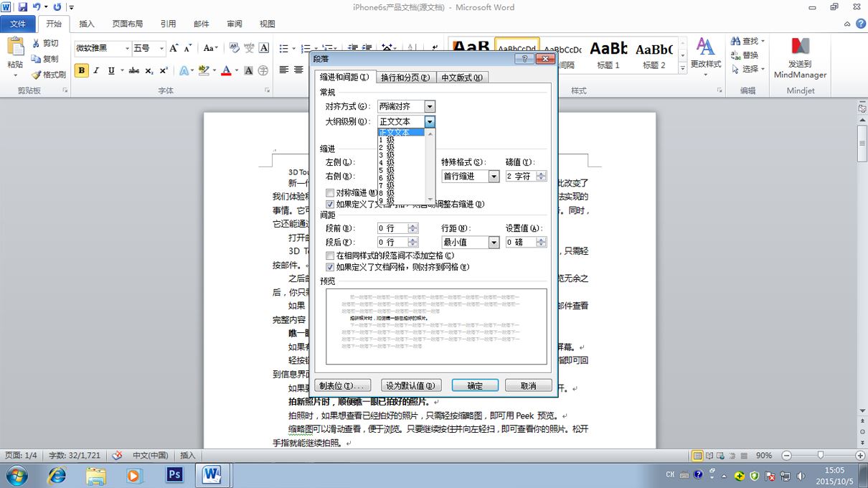
Task: Click the 设为默认值 Set As Default button
Action: (x=410, y=385)
